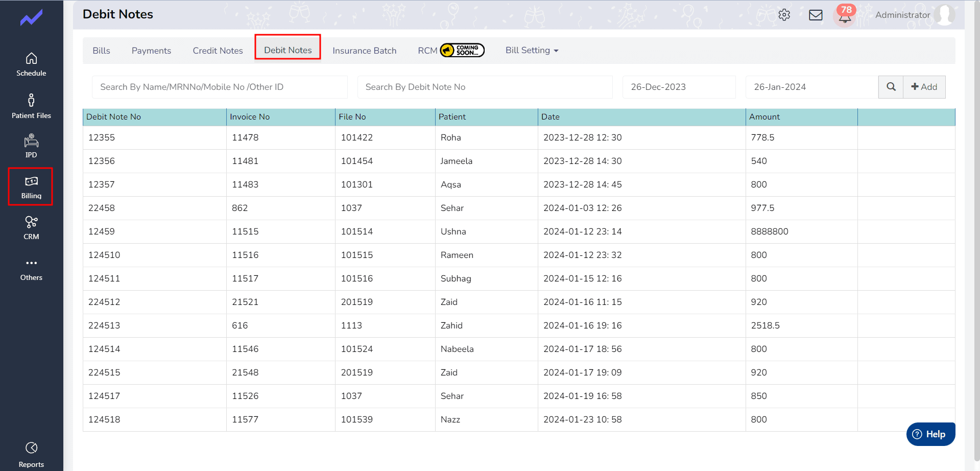Open the CRM module
The image size is (980, 471).
31,228
